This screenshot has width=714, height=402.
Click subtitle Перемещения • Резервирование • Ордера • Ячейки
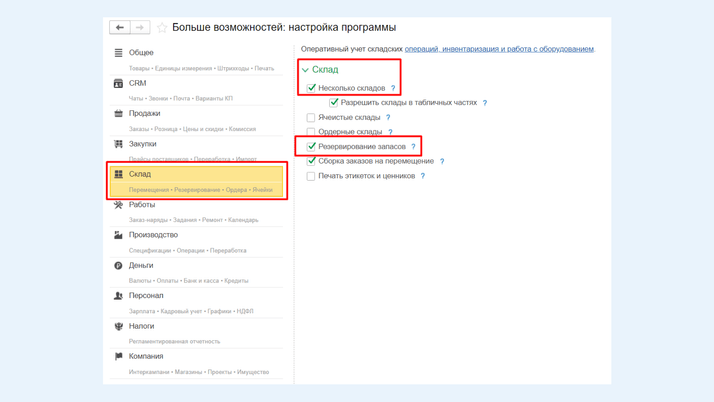201,190
